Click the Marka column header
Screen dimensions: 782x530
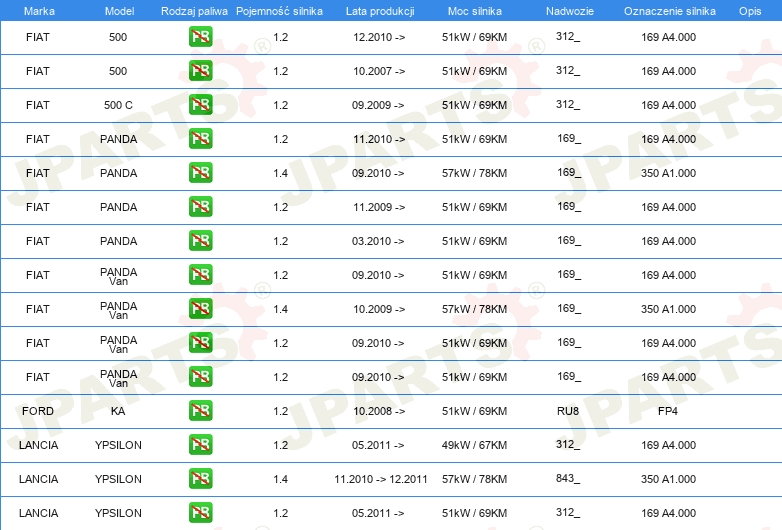(39, 11)
